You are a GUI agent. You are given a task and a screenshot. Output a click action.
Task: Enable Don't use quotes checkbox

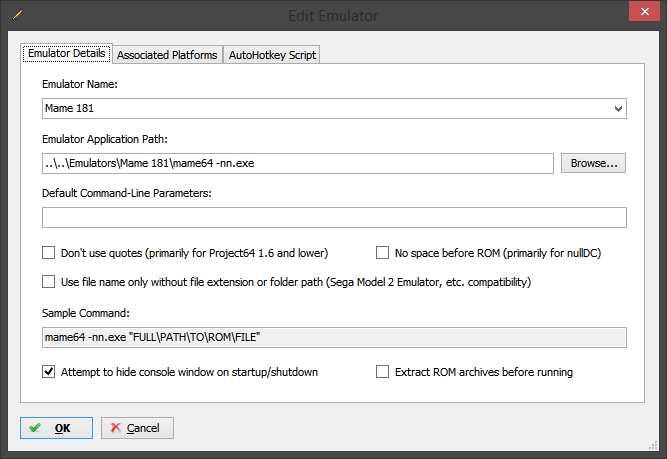[48, 253]
